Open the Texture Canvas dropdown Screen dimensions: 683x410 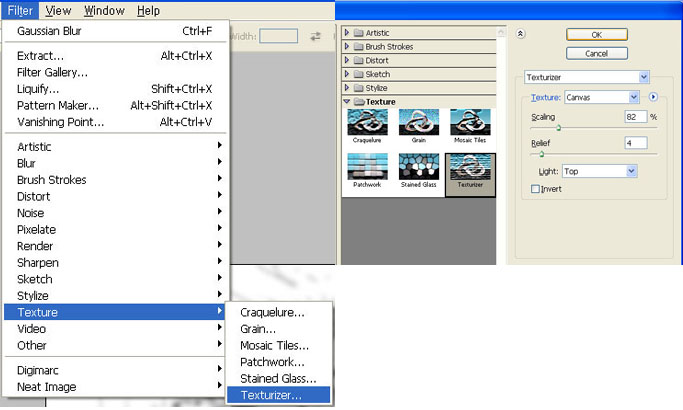click(602, 97)
